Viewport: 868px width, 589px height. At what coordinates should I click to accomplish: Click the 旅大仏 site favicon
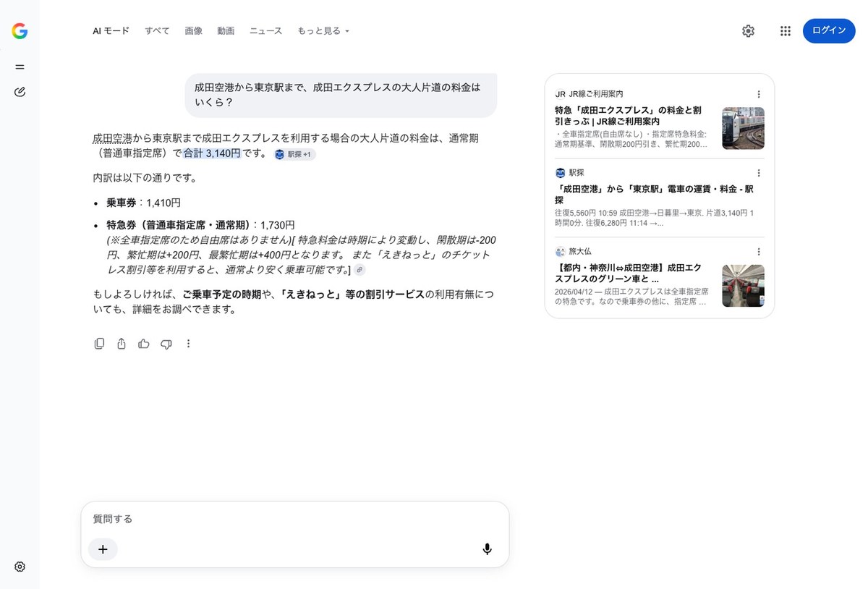pos(560,252)
